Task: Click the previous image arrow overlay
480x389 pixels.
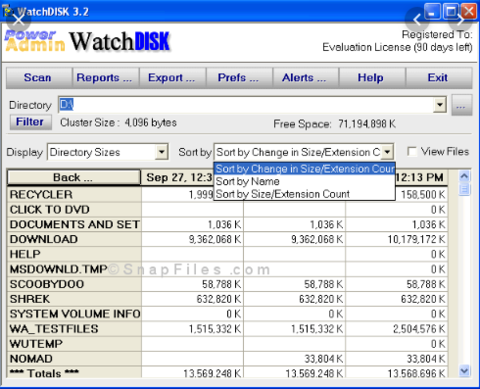Action: point(417,20)
